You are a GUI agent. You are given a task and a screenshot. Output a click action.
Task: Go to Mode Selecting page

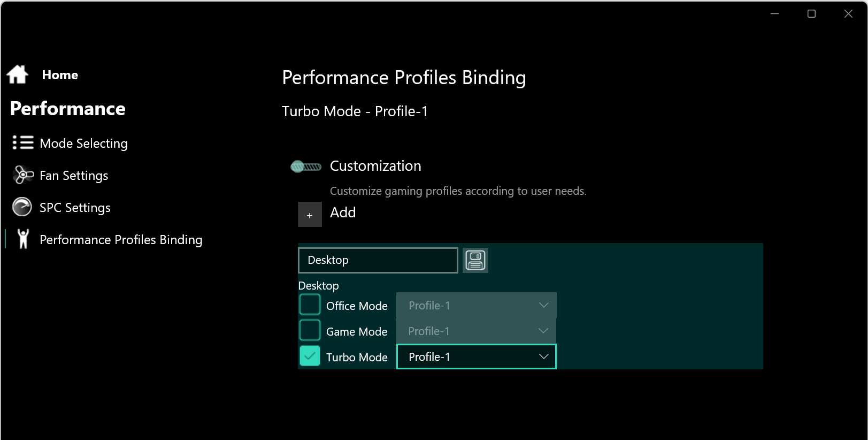tap(83, 143)
